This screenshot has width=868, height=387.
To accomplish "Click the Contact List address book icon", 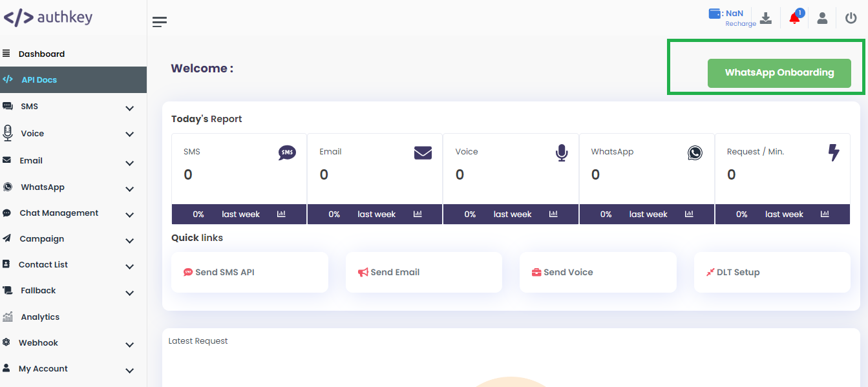I will [6, 264].
